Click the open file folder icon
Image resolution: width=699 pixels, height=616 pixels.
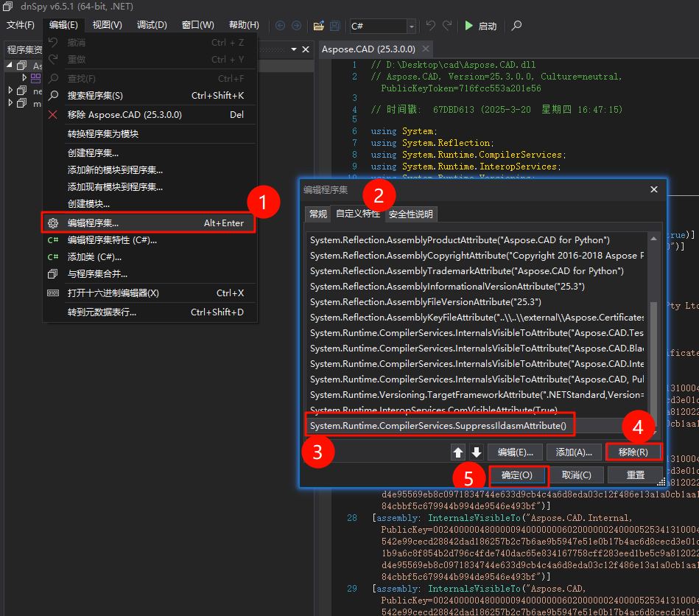pos(319,26)
